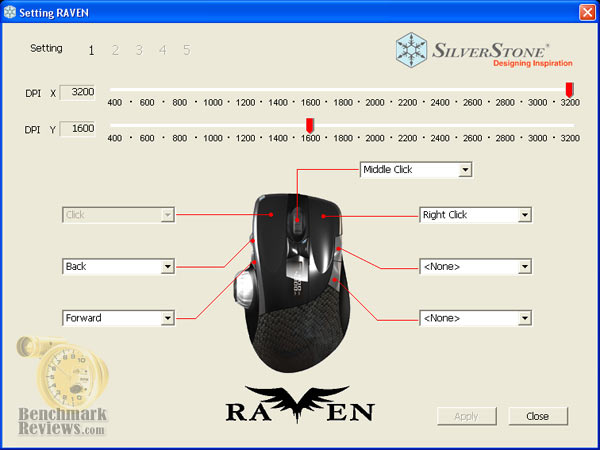
Task: Switch to Setting profile 4
Action: coord(163,50)
